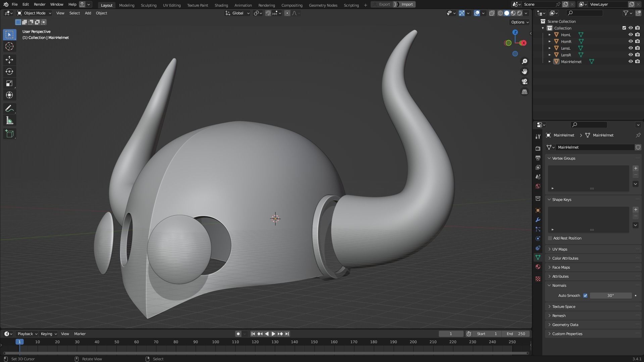
Task: Add a new vertex group
Action: [635, 168]
